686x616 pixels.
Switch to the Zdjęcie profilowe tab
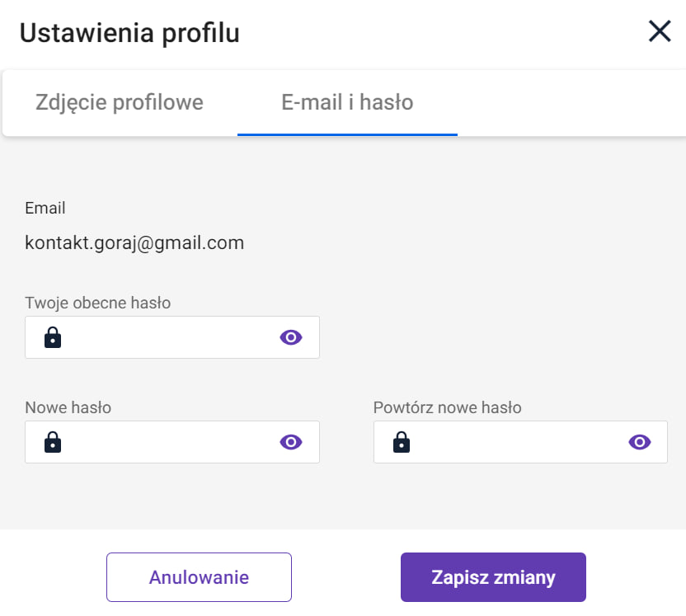pyautogui.click(x=120, y=102)
